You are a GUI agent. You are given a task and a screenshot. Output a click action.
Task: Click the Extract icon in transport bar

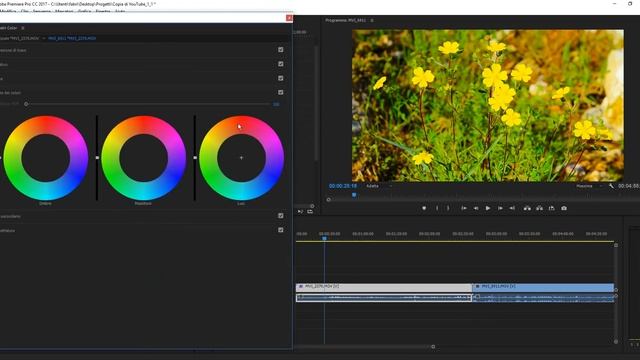click(x=540, y=208)
